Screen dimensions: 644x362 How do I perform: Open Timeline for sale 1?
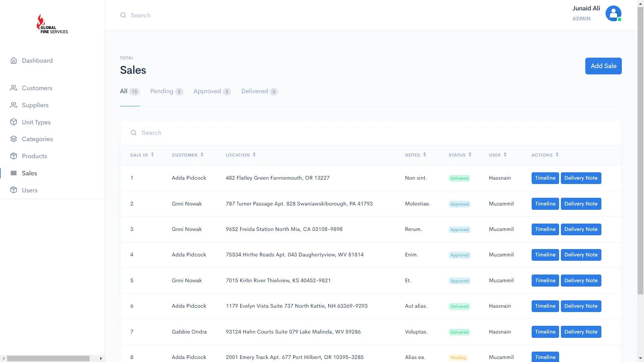545,178
